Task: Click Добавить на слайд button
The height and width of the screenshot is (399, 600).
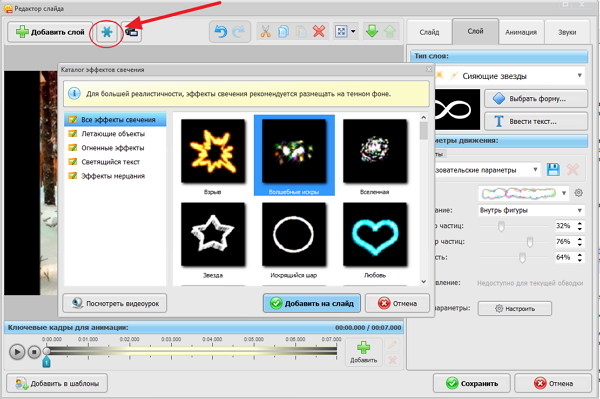Action: [312, 303]
